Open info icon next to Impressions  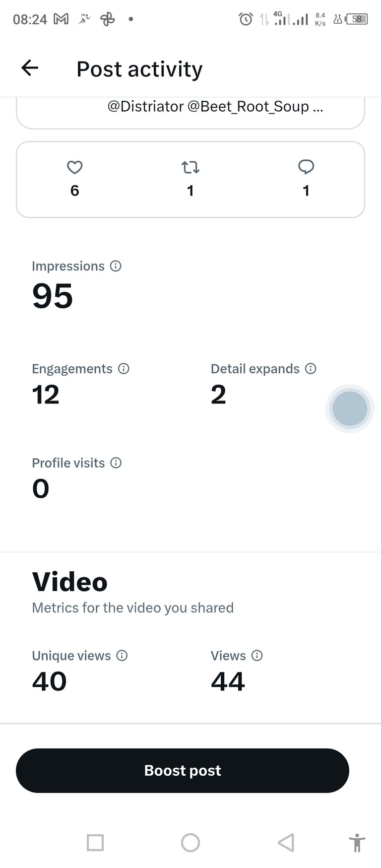click(116, 266)
